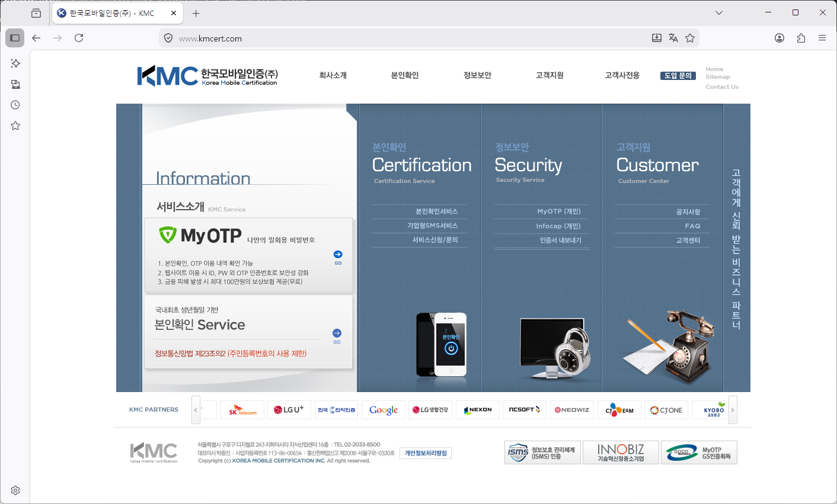Open the 서비스신청/문의 link
The image size is (837, 504).
click(x=435, y=240)
